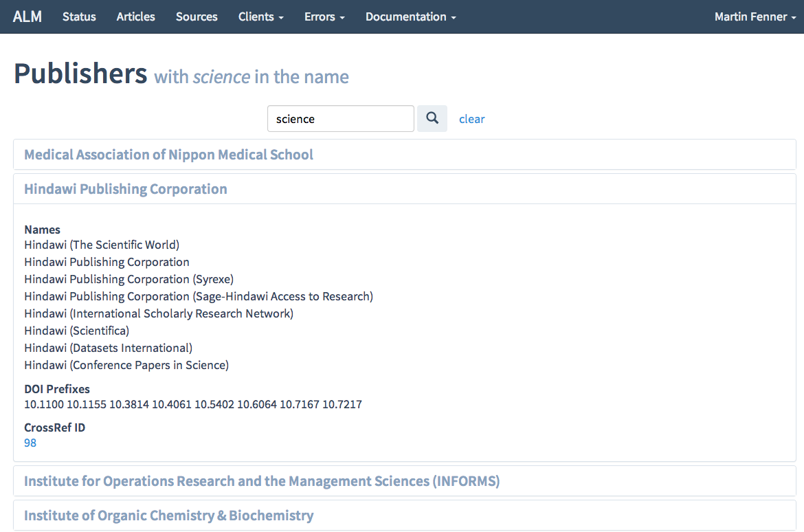Screen dimensions: 804x532
Task: Navigate to the Sources page
Action: click(x=197, y=16)
